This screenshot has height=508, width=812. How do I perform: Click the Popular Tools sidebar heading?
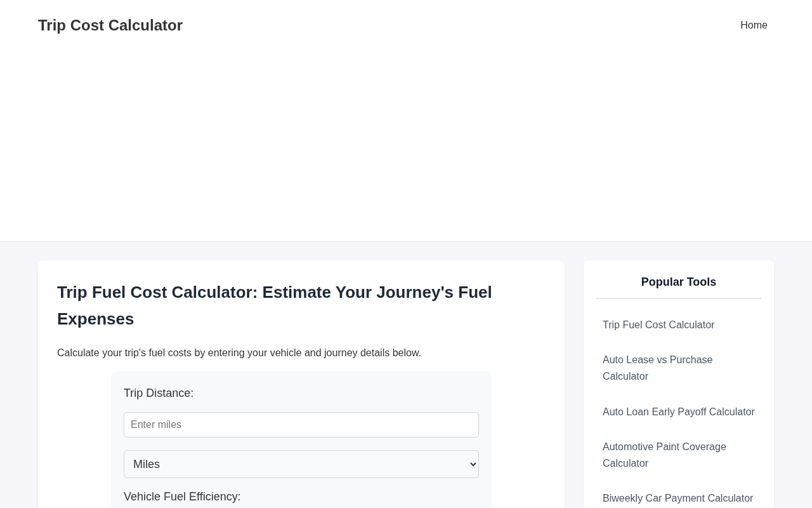[679, 282]
